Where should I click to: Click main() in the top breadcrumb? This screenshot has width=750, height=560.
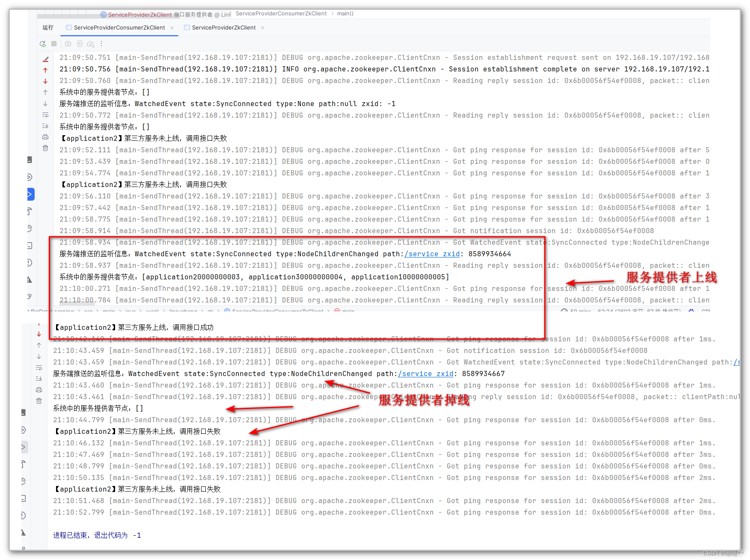click(x=345, y=14)
